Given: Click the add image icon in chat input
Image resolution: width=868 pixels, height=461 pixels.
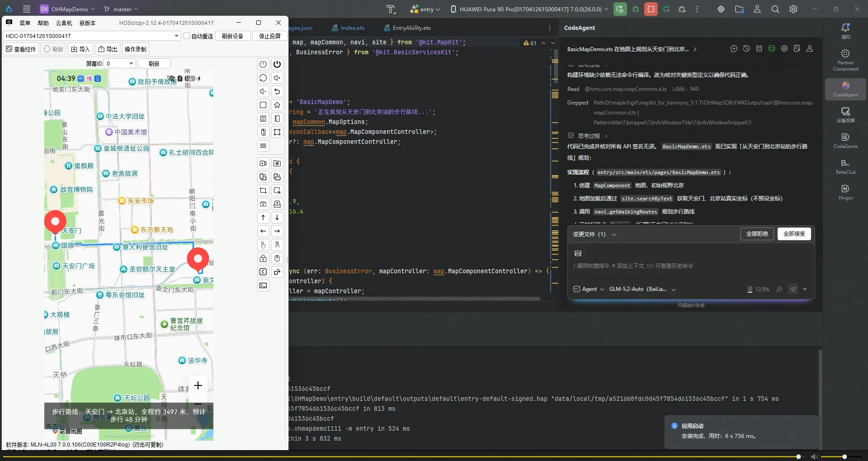Looking at the screenshot, I should pyautogui.click(x=578, y=253).
